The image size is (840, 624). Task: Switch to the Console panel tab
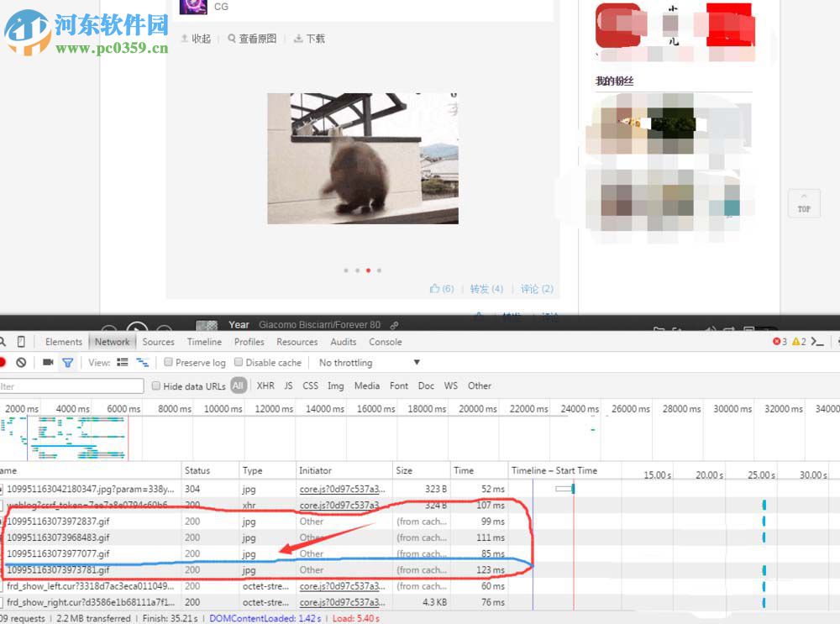pyautogui.click(x=385, y=342)
